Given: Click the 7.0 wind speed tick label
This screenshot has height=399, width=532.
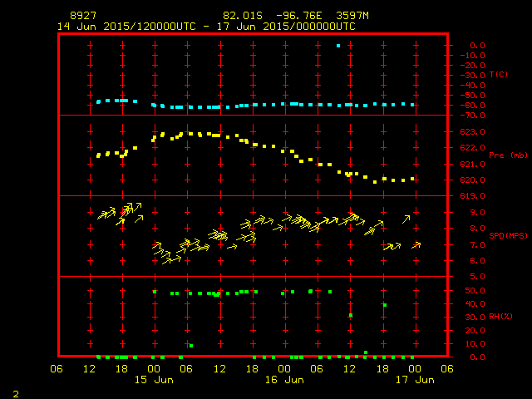Looking at the screenshot, I should [477, 245].
